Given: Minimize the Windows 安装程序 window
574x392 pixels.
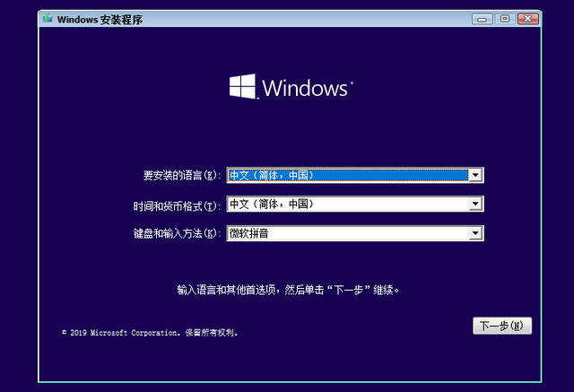Looking at the screenshot, I should click(483, 19).
